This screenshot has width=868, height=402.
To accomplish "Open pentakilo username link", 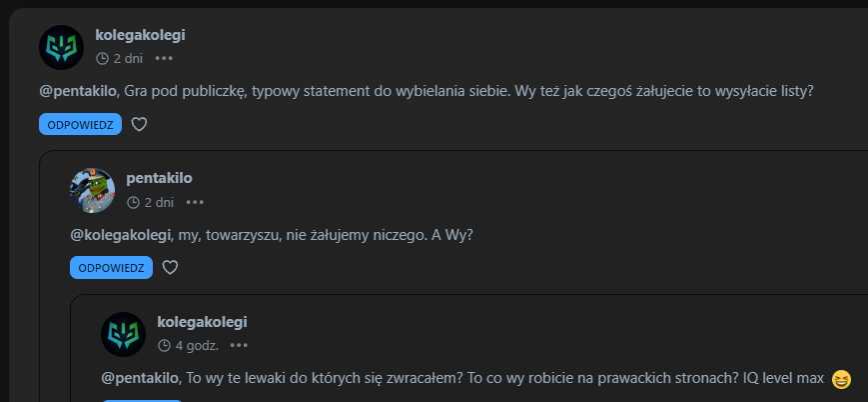I will pos(160,178).
